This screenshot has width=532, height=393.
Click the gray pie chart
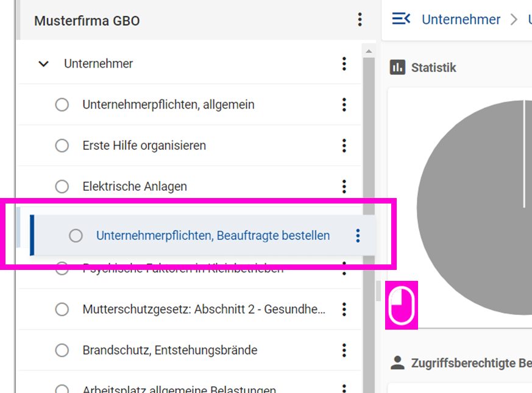pyautogui.click(x=475, y=207)
